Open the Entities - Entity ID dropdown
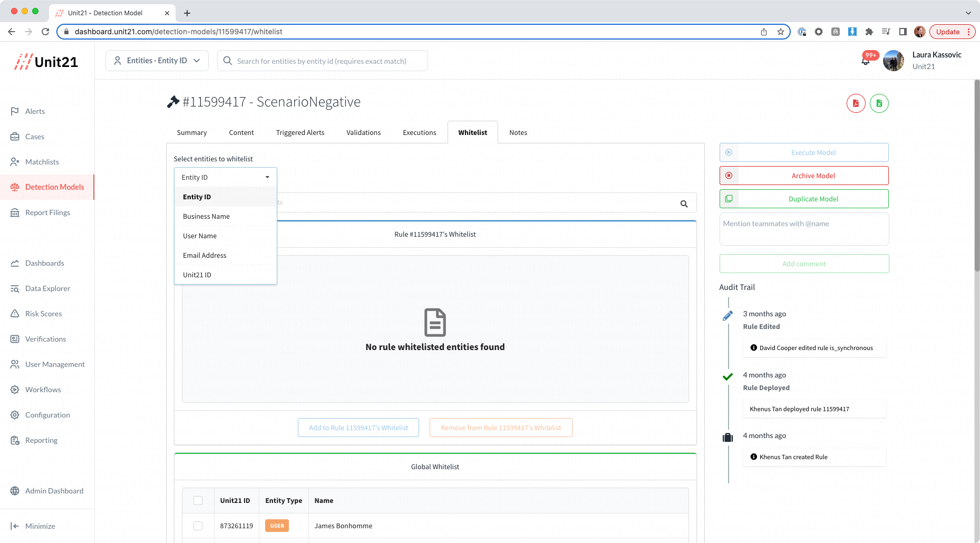This screenshot has height=543, width=980. (x=157, y=61)
